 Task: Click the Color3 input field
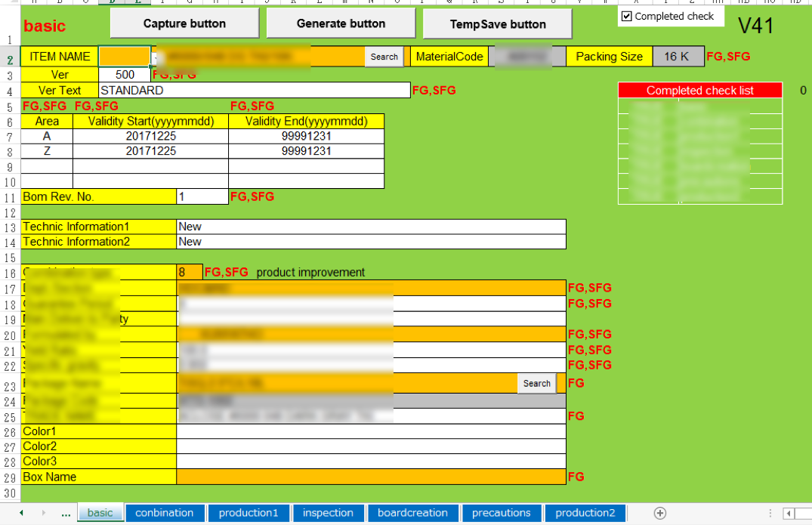pos(371,462)
